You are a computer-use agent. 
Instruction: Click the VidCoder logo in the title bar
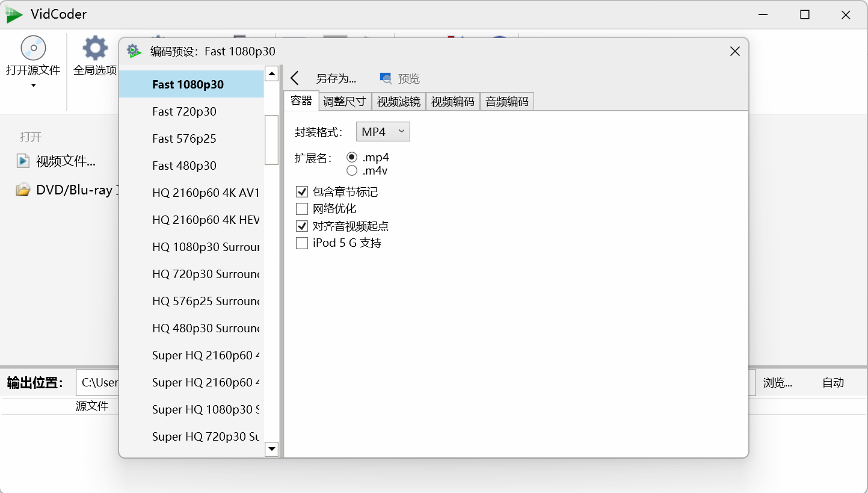(x=13, y=14)
